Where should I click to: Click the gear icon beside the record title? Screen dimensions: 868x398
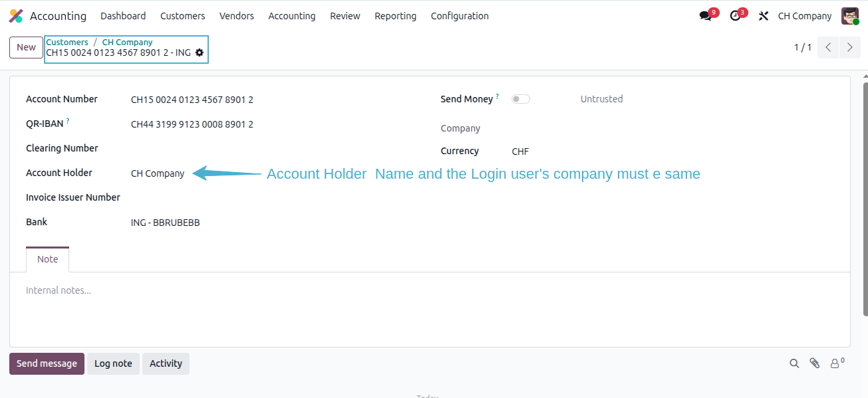(x=200, y=52)
